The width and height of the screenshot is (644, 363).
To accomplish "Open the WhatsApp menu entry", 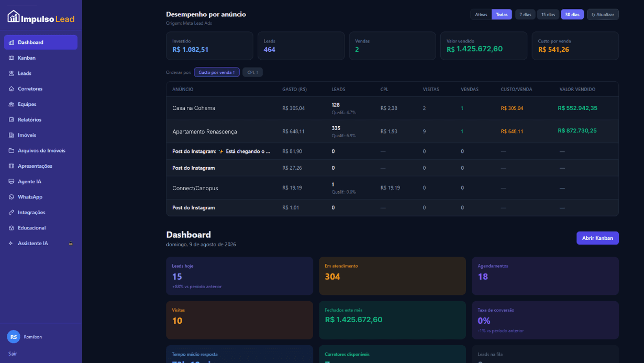I will [x=41, y=197].
